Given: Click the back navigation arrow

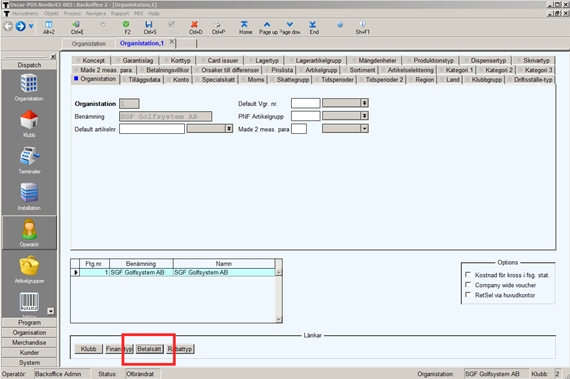Looking at the screenshot, I should point(8,26).
